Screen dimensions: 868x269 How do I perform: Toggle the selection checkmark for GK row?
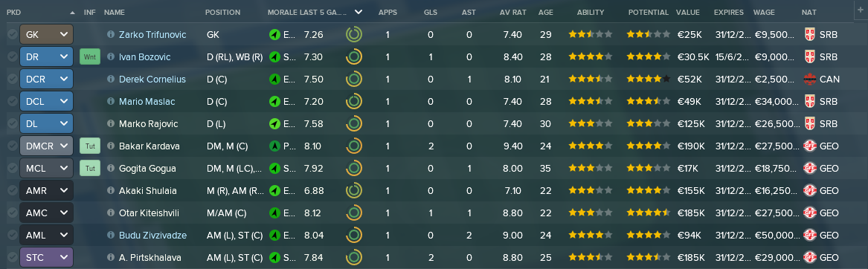pos(12,35)
